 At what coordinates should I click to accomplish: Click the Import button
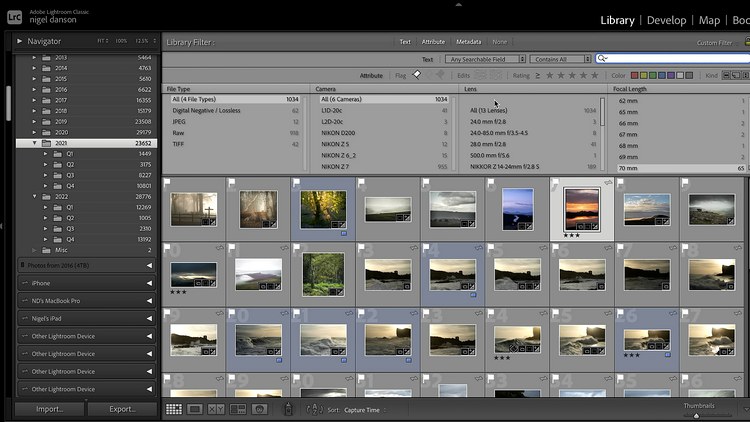[50, 409]
